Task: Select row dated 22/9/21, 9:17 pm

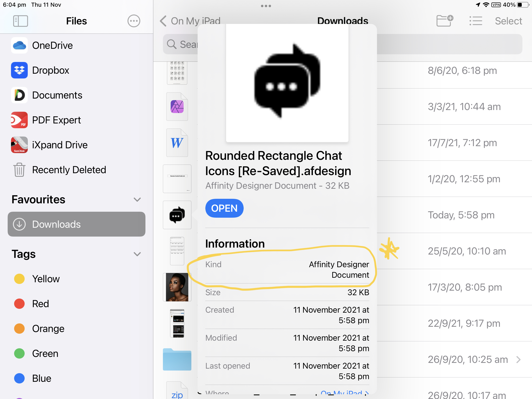Action: coord(464,323)
